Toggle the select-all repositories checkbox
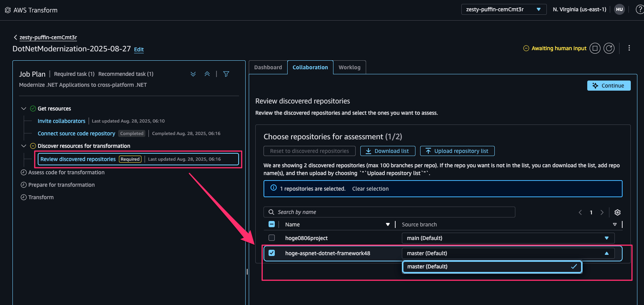Screen dimensions: 644x305 272,224
